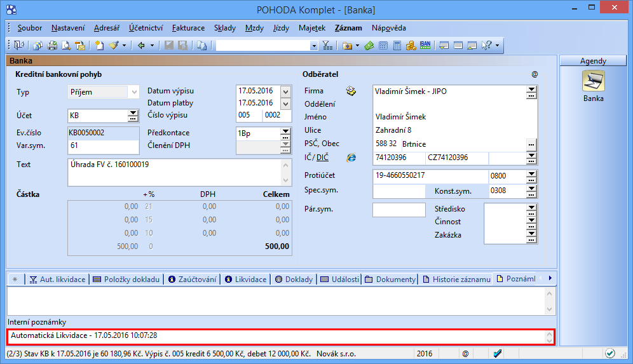Click the favorites folder star icon
633x364 pixels.
click(347, 45)
